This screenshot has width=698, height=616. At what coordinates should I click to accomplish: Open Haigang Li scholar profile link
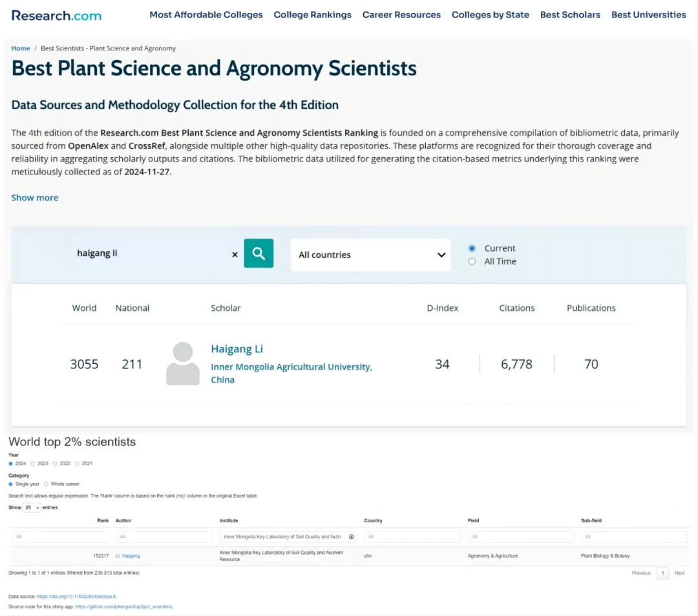[x=237, y=349]
